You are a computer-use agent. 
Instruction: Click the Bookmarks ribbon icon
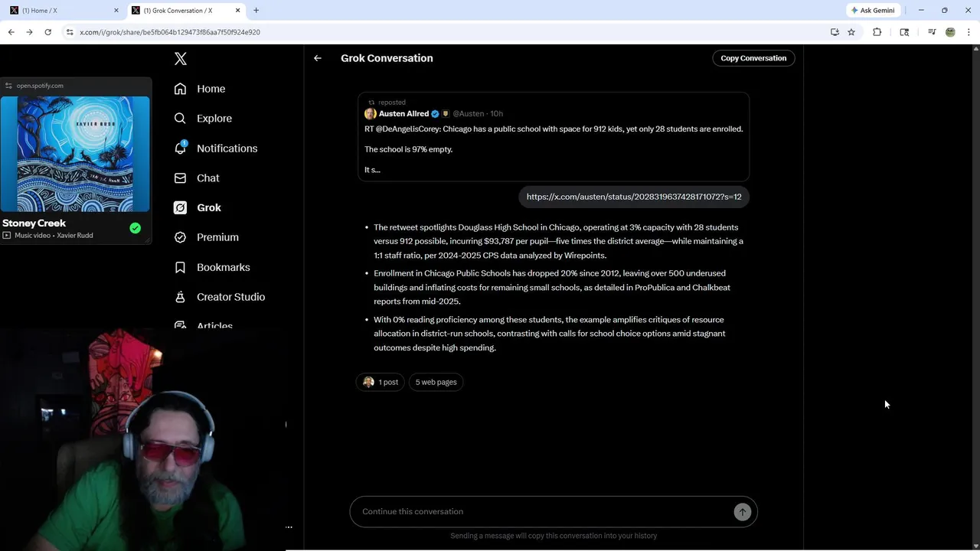[180, 267]
